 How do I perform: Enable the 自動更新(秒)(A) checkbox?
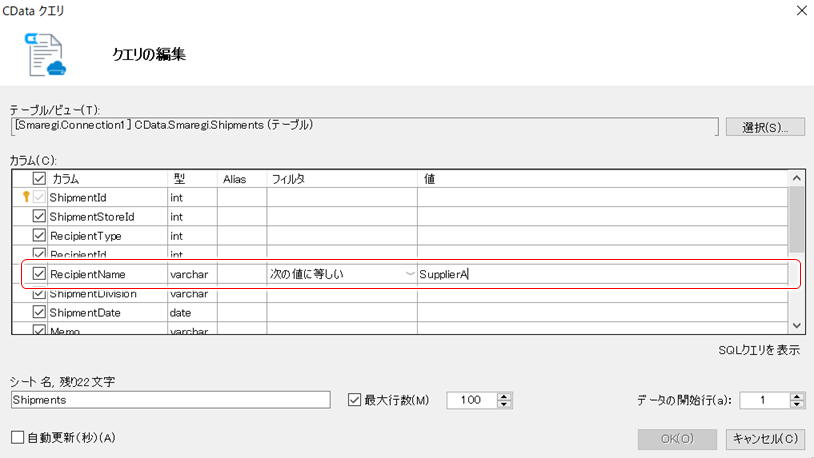(18, 437)
